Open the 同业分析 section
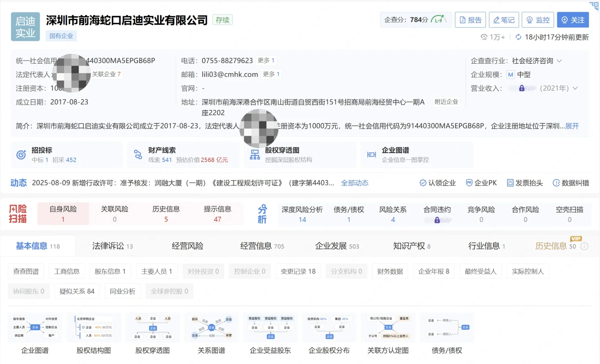 (122, 291)
